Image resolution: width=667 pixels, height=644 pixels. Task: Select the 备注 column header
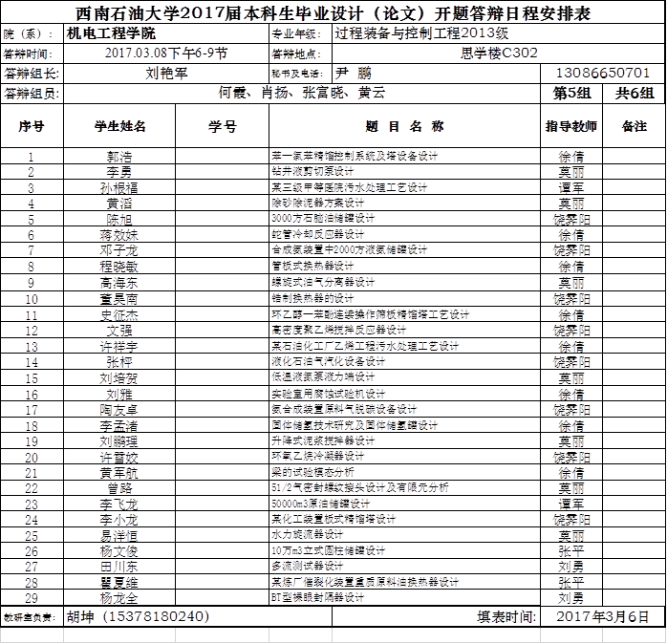[x=635, y=126]
